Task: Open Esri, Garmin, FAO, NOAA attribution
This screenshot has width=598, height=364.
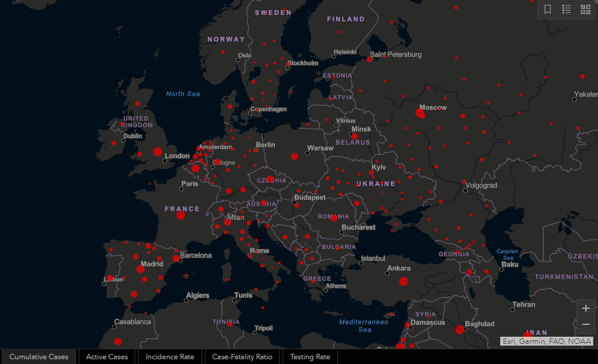Action: (546, 341)
